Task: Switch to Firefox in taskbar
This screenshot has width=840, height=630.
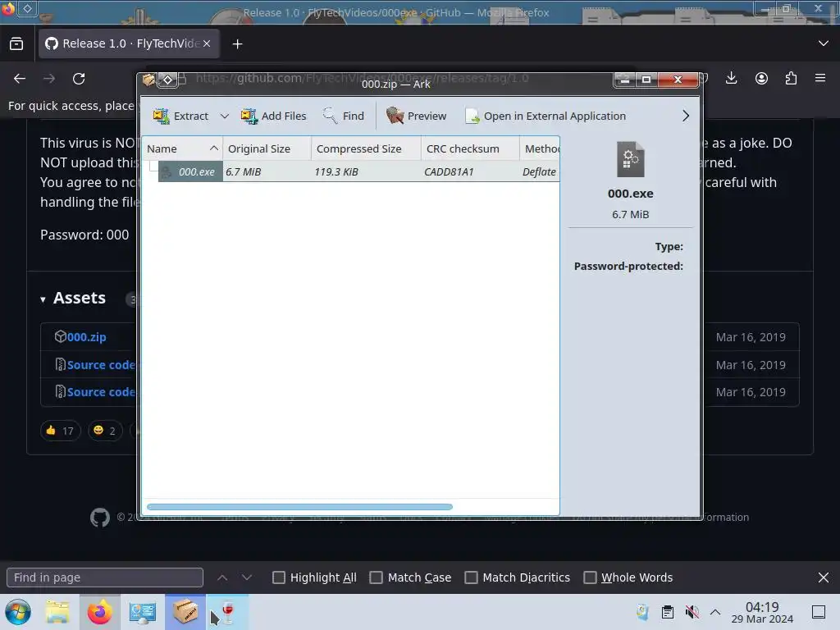Action: point(99,612)
